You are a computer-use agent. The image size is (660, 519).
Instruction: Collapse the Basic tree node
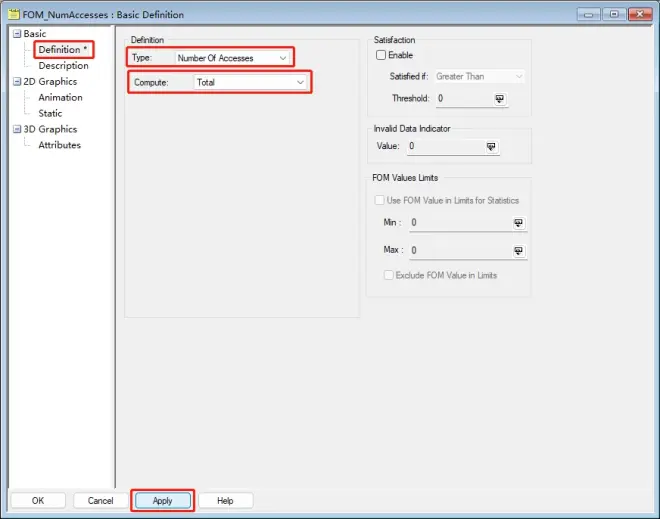(15, 34)
